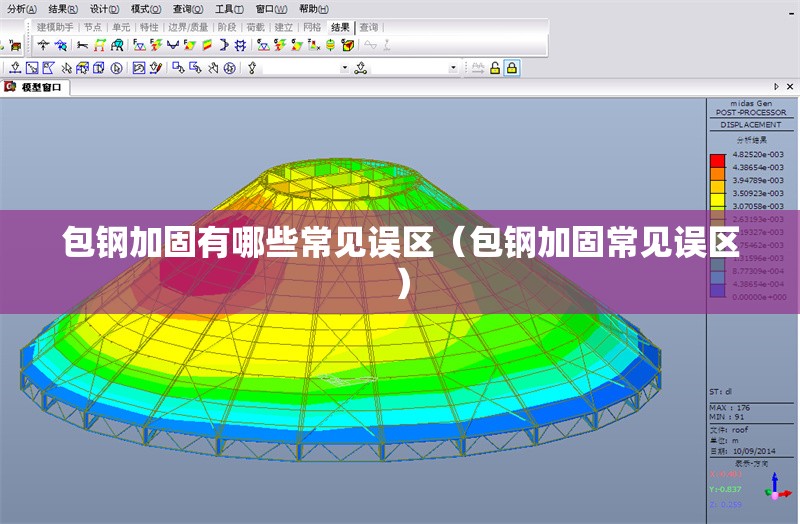Image resolution: width=800 pixels, height=524 pixels.
Task: Open the node number combo box dropdown arrow
Action: pyautogui.click(x=345, y=68)
